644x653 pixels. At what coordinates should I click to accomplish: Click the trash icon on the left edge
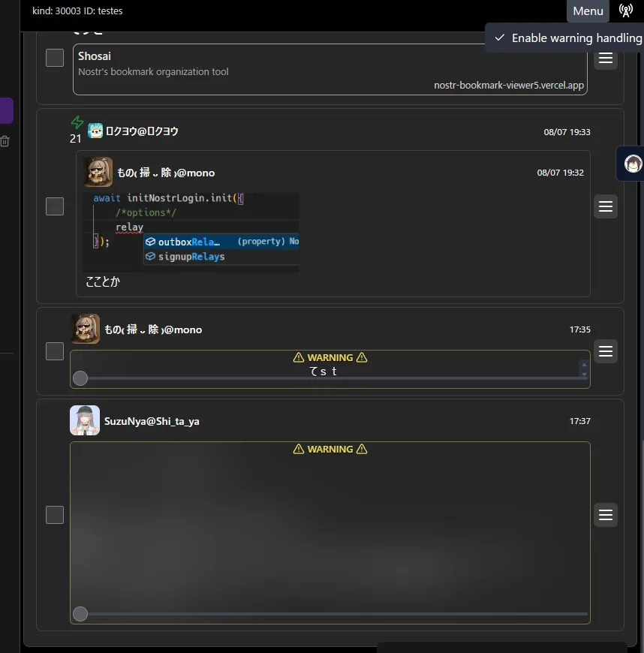click(5, 141)
